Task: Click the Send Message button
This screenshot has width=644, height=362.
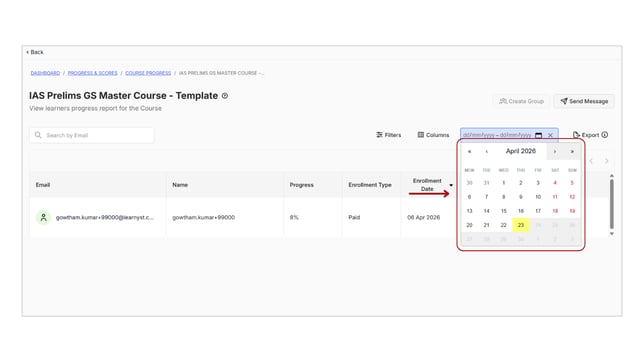Action: pyautogui.click(x=584, y=101)
